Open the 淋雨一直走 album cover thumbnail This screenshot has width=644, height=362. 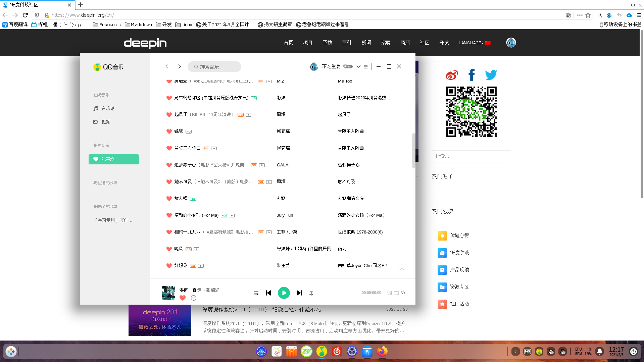(x=168, y=293)
